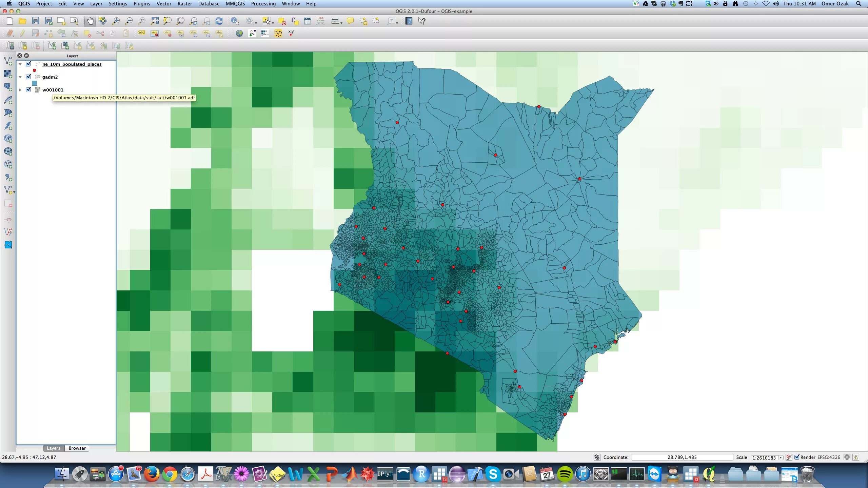Switch to the Browser tab
868x488 pixels.
[x=77, y=448]
